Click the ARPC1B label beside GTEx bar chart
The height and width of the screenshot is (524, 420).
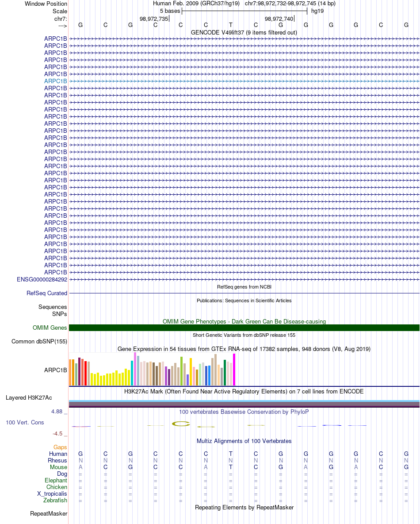(x=55, y=370)
